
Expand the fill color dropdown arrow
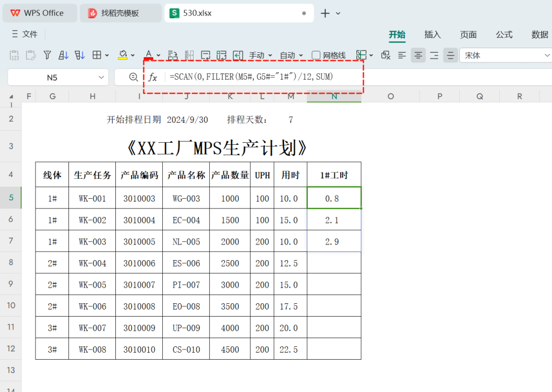[133, 55]
